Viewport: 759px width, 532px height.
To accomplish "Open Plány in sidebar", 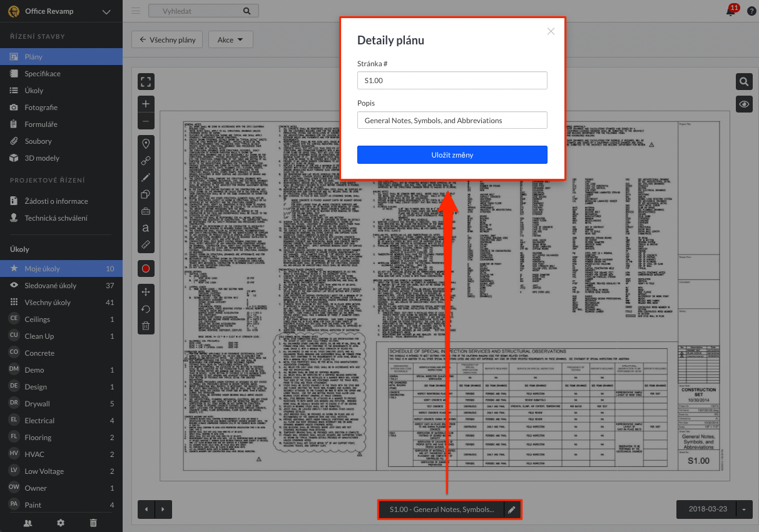I will 61,56.
